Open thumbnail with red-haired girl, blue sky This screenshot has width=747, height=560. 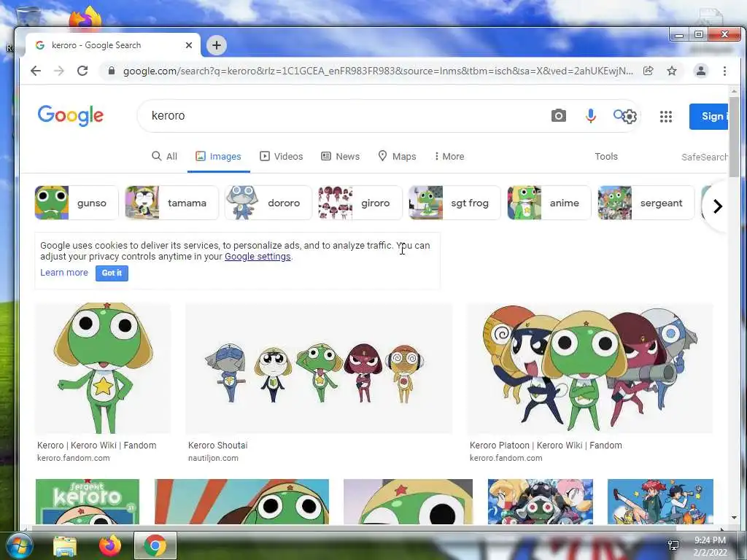coord(660,502)
